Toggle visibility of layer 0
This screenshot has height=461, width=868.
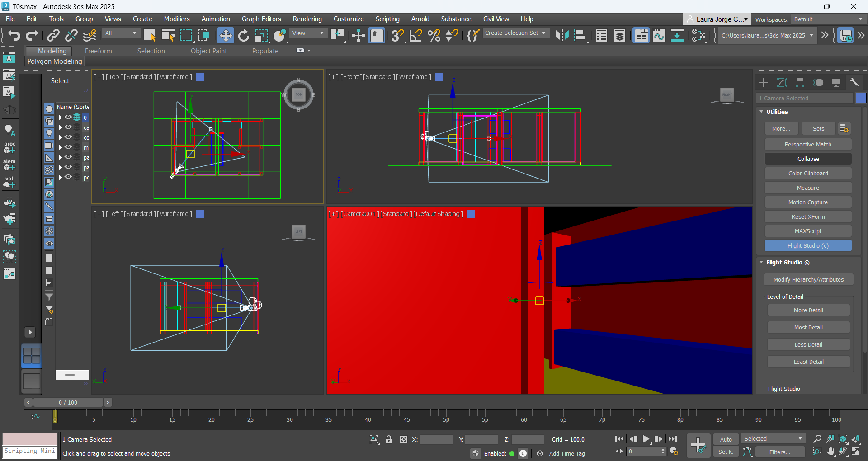pyautogui.click(x=68, y=117)
